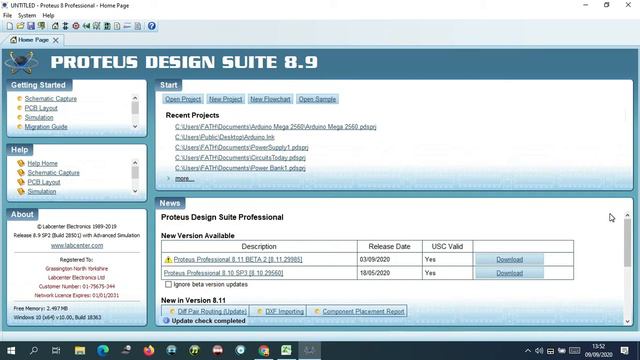This screenshot has width=640, height=360.
Task: Open recent project Arduino.lnk
Action: pos(225,137)
